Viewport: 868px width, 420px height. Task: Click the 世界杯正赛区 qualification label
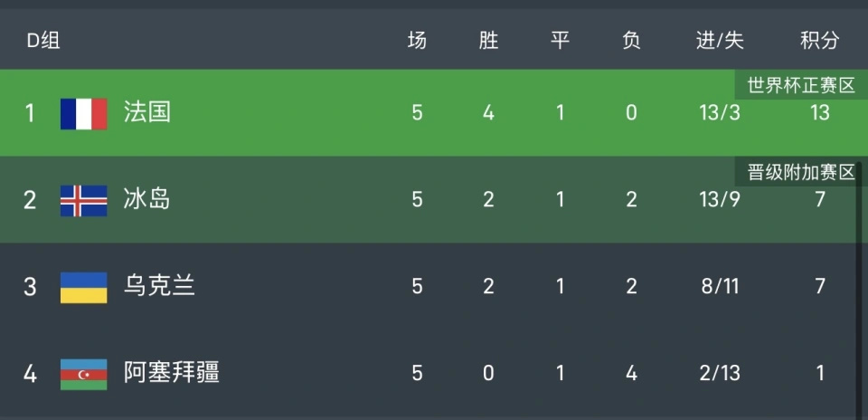tap(800, 86)
